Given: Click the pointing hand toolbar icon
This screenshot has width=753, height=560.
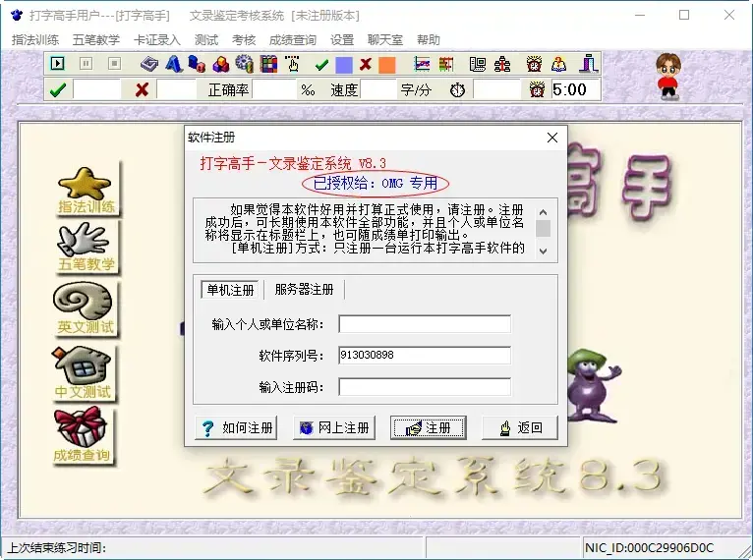Looking at the screenshot, I should click(x=292, y=64).
